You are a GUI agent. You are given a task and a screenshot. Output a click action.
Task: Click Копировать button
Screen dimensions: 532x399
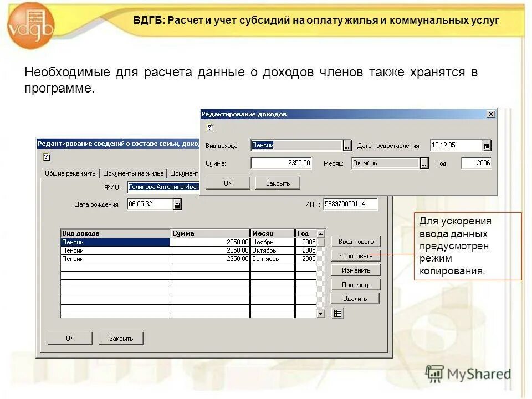pos(356,256)
